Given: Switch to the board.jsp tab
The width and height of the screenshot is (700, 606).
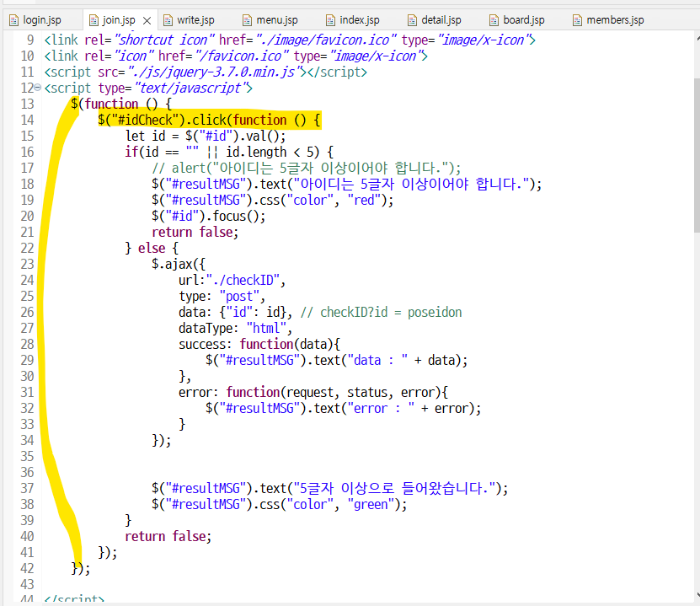Looking at the screenshot, I should click(524, 20).
